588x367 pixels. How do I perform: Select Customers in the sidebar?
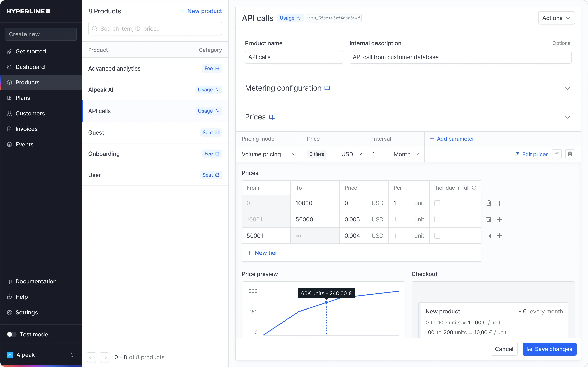click(30, 113)
